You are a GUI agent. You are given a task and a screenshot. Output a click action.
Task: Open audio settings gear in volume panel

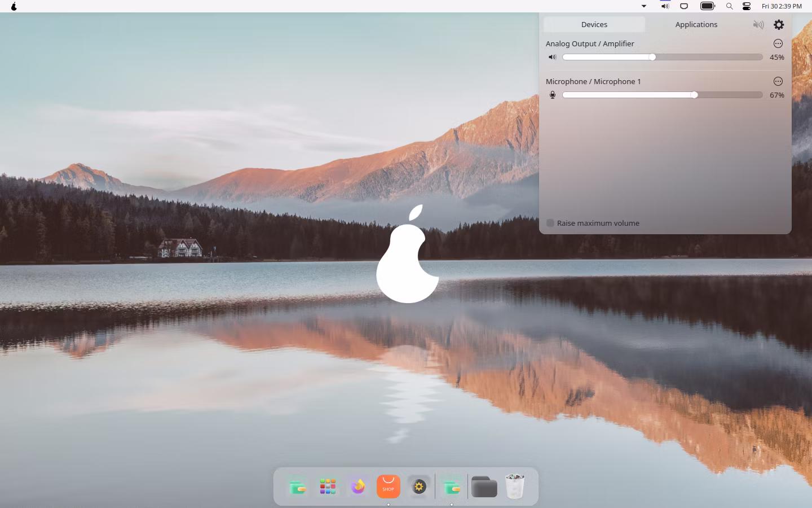(x=779, y=25)
